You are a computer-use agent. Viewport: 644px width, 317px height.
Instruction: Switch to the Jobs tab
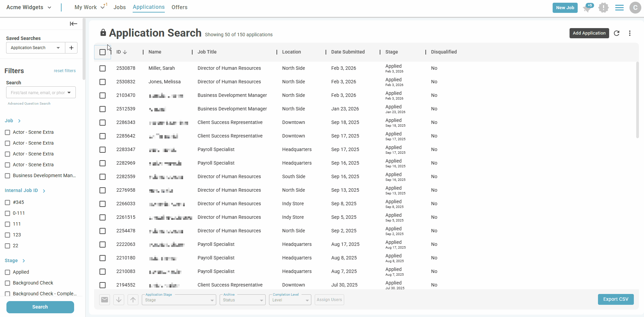point(119,7)
